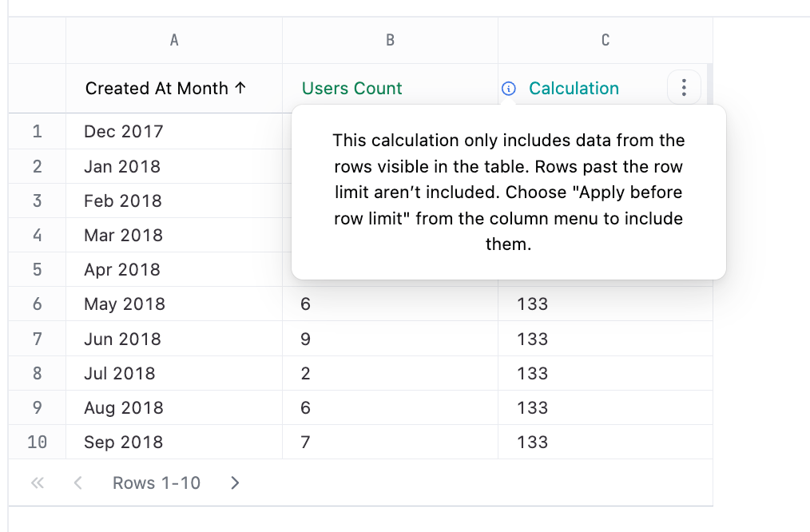Image resolution: width=810 pixels, height=532 pixels.
Task: Select column letter C
Action: coord(606,40)
